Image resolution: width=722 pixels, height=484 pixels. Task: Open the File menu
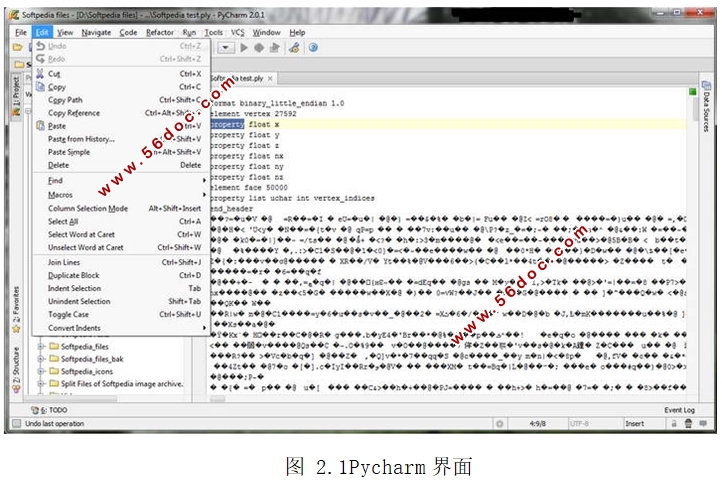[x=21, y=32]
